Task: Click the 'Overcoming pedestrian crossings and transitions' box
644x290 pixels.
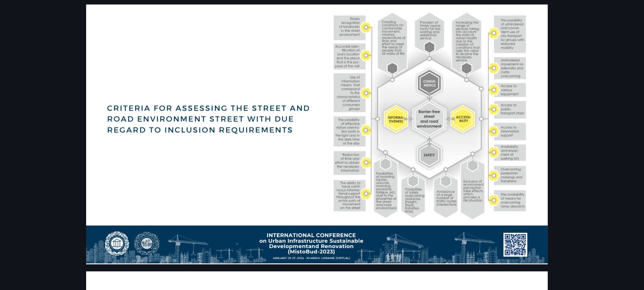Action: point(510,175)
